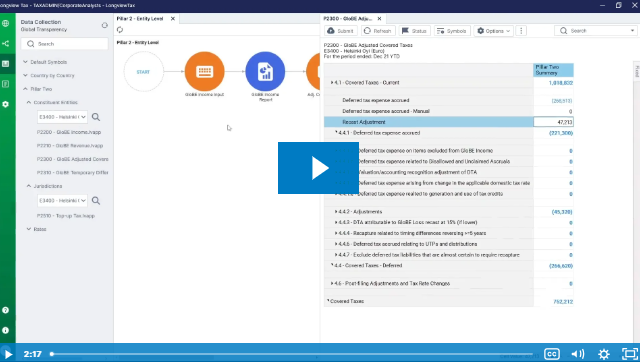Search Jurisdictions with magnifier icon
640x362 pixels.
pos(96,201)
